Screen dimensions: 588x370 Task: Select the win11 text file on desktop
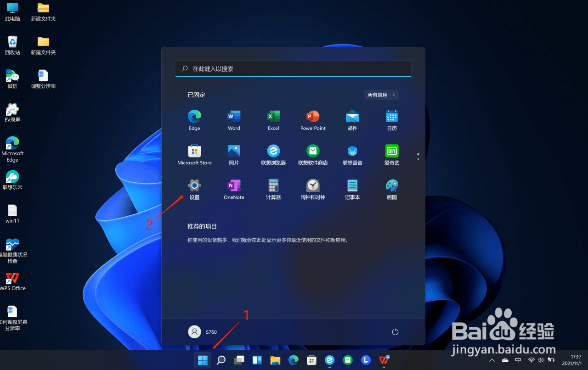coord(12,214)
